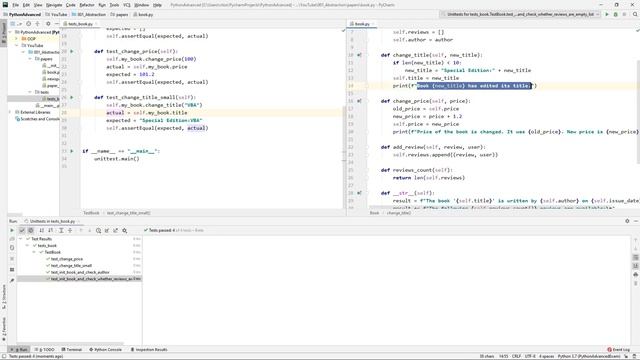Select test_change_price in test results

(x=67, y=259)
